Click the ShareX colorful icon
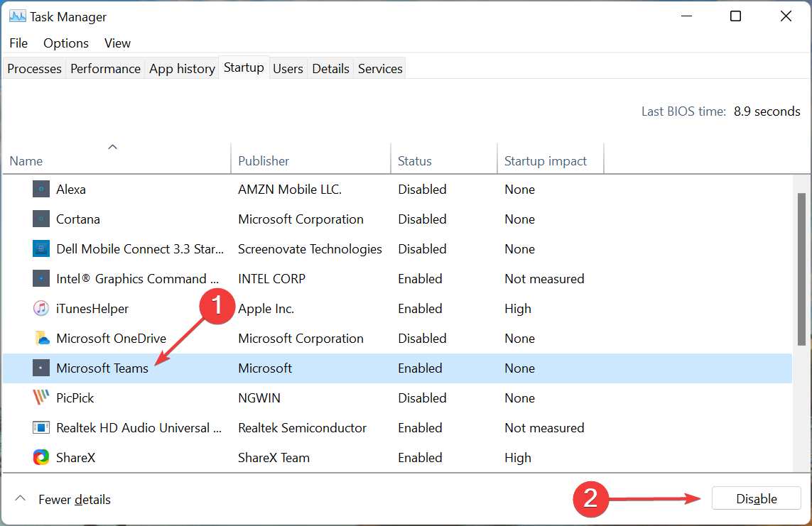This screenshot has width=812, height=526. 41,458
